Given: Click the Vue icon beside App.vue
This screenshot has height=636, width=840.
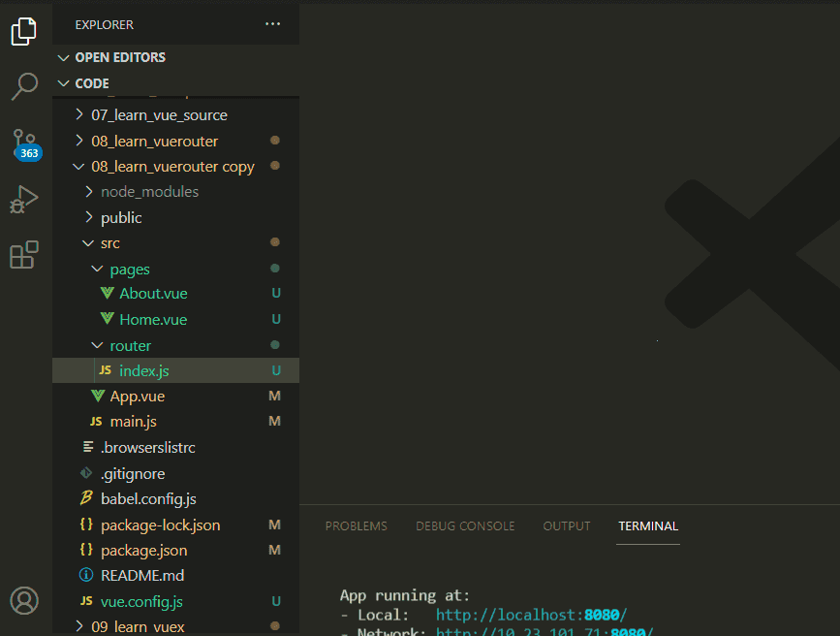Looking at the screenshot, I should (98, 396).
